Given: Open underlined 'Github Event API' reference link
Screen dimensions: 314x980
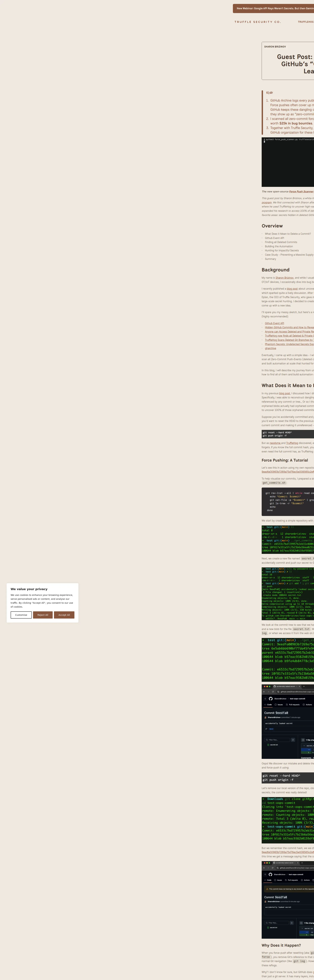Looking at the screenshot, I should pos(274,323).
